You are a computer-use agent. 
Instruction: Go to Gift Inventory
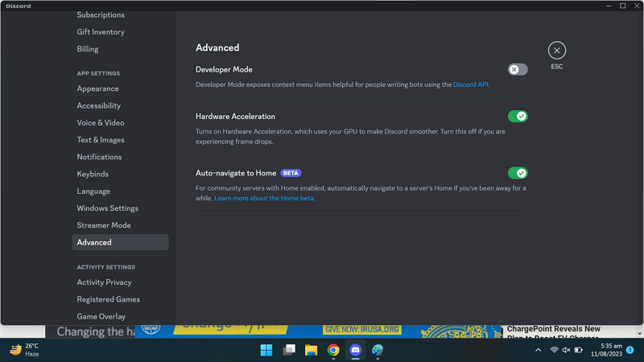pyautogui.click(x=101, y=32)
